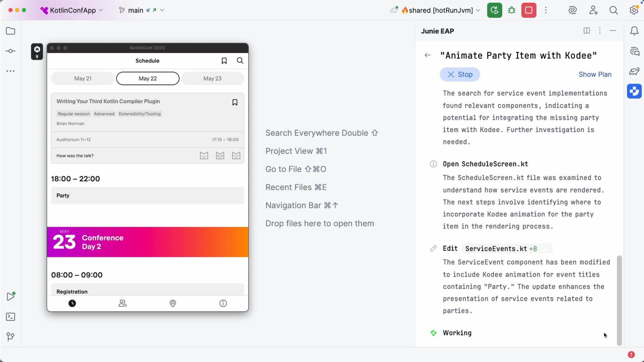Click the Conference Day 2 banner
The image size is (644, 362).
[148, 242]
